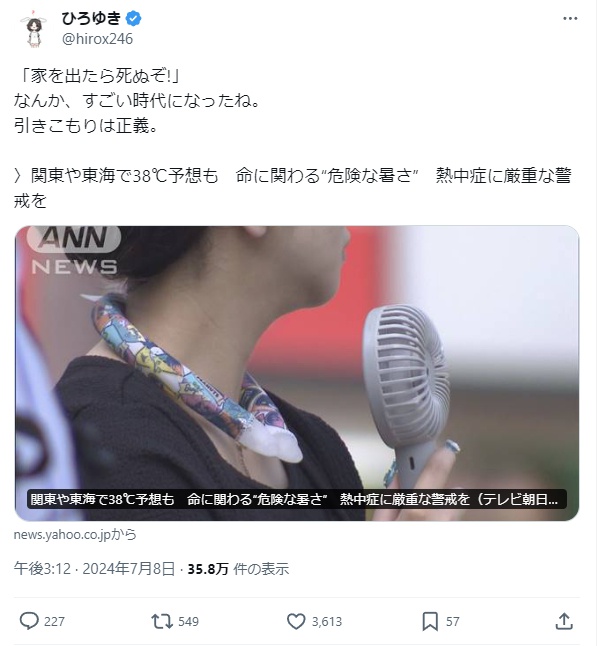Click the ひろゆき display name
The height and width of the screenshot is (646, 604).
click(91, 19)
